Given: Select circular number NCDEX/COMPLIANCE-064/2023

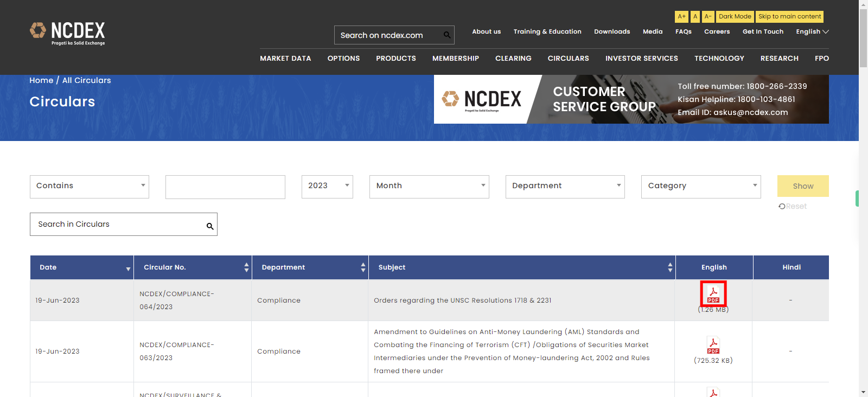Looking at the screenshot, I should pyautogui.click(x=177, y=300).
